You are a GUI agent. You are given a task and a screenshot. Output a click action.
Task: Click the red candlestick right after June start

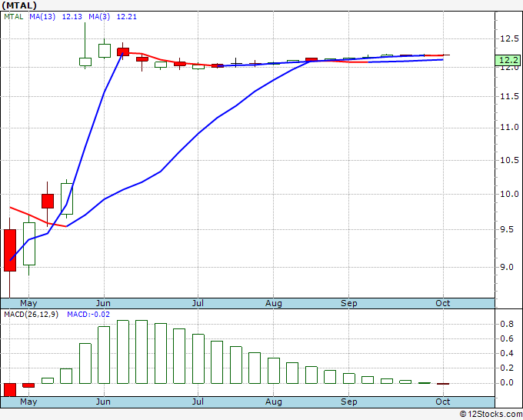click(123, 52)
